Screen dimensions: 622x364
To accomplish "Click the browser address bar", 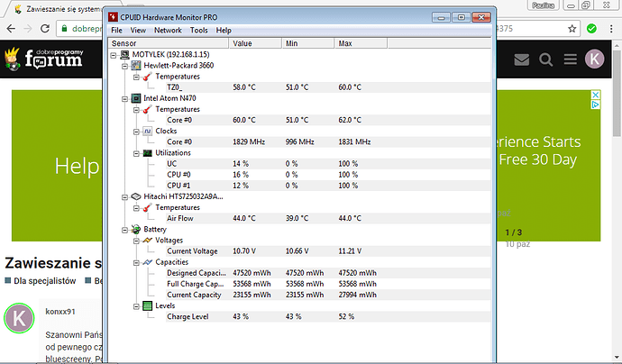I will (320, 29).
